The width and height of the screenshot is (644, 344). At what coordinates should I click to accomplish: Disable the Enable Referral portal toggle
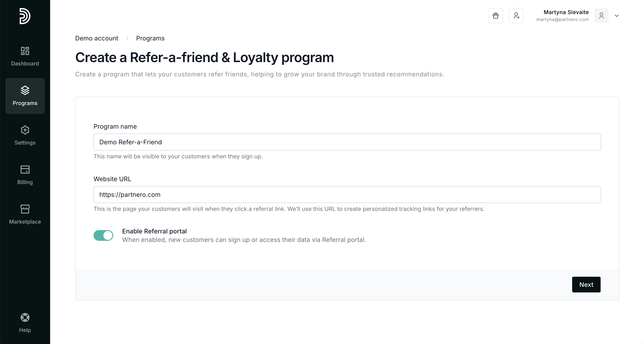pyautogui.click(x=103, y=235)
